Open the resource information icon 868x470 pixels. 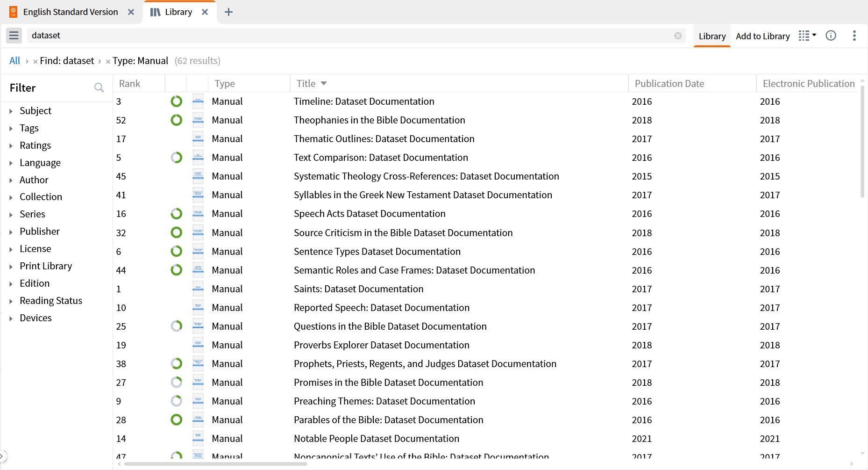click(x=831, y=36)
